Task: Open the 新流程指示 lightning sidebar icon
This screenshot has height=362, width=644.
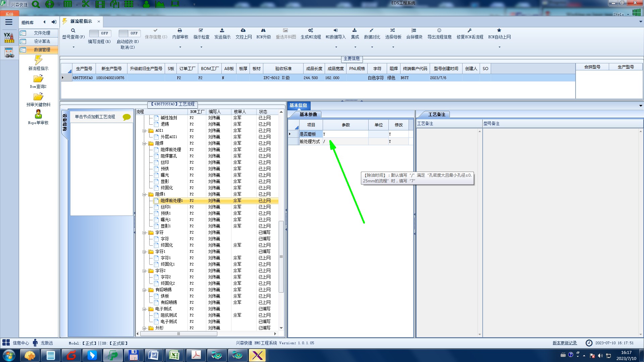Action: 38,60
